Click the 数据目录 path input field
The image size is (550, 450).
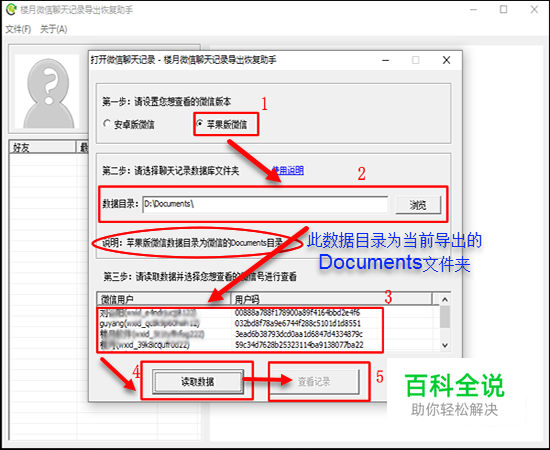(x=265, y=204)
